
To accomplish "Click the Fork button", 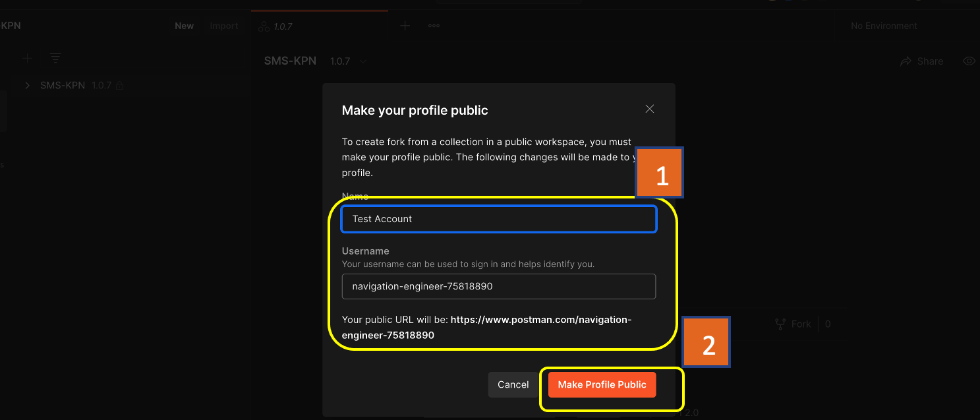I will click(793, 324).
